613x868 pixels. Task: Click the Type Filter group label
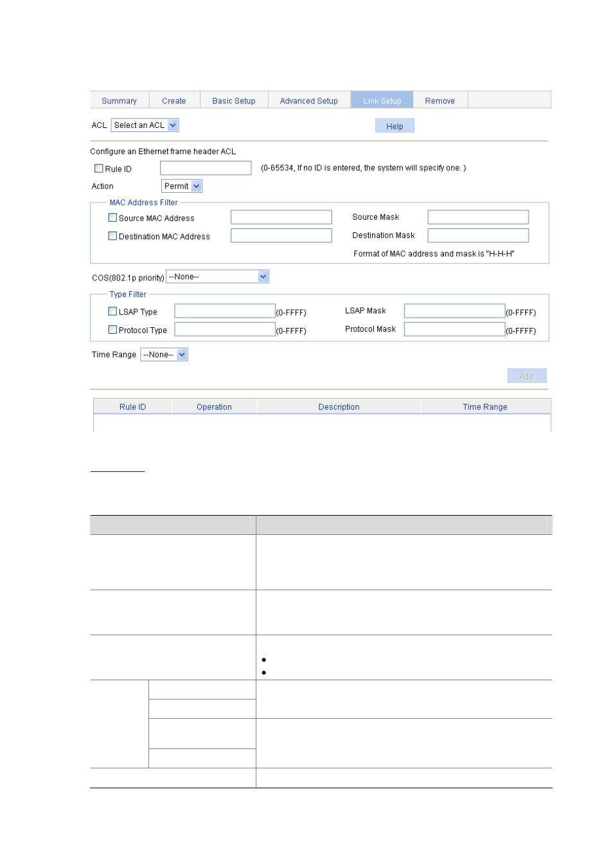pyautogui.click(x=128, y=294)
